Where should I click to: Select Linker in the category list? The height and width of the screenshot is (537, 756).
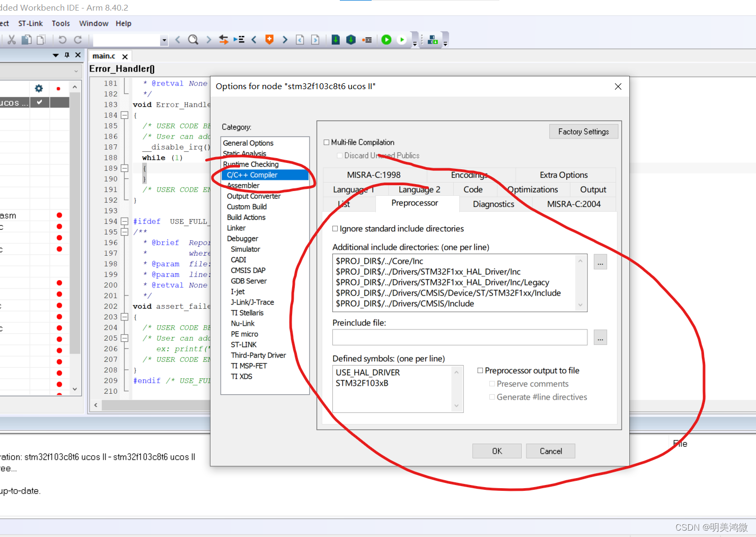tap(236, 228)
